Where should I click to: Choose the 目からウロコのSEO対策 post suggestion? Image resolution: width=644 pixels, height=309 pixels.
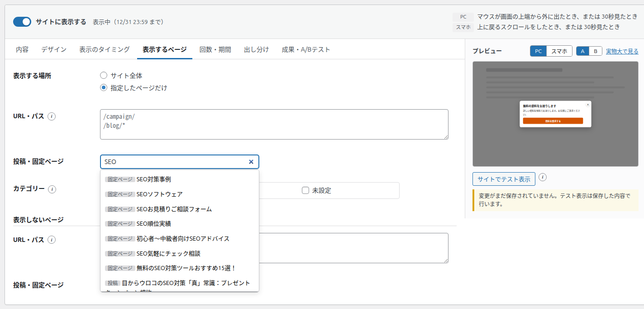point(180,284)
